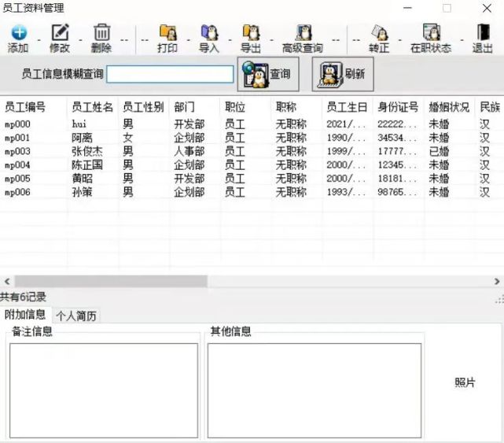The width and height of the screenshot is (504, 443).
Task: Click ID number cell starting 98765
Action: 396,192
